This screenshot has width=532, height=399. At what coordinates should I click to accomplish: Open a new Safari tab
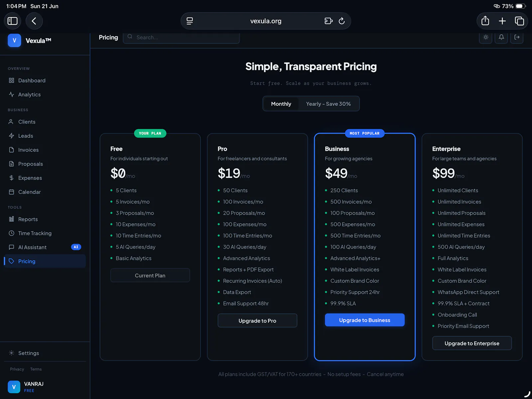[x=502, y=21]
